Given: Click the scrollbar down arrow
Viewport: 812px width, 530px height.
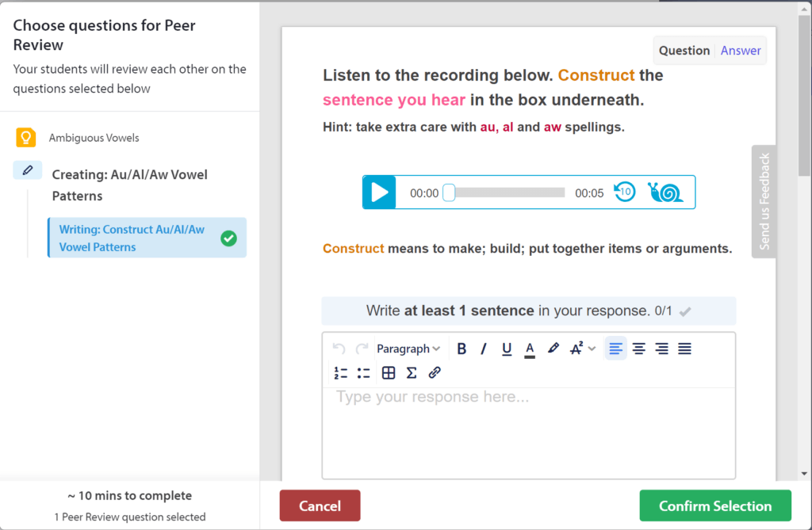Looking at the screenshot, I should [x=804, y=473].
